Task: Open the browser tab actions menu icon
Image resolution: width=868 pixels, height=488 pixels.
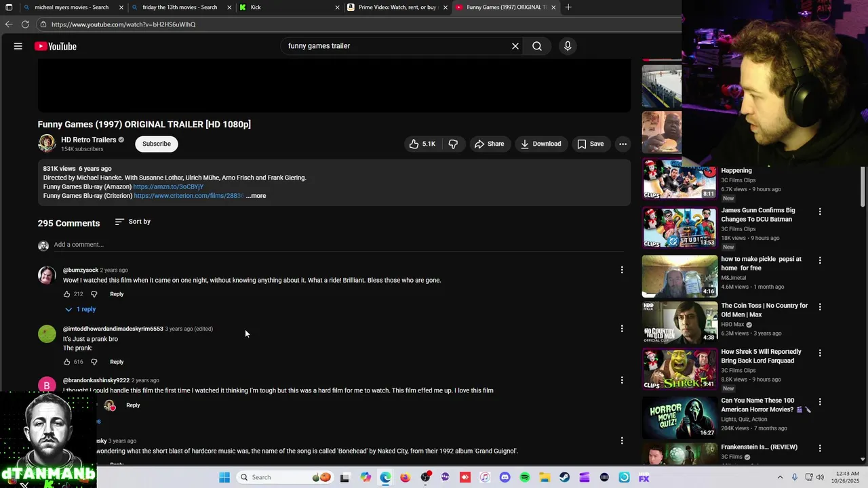Action: (9, 7)
